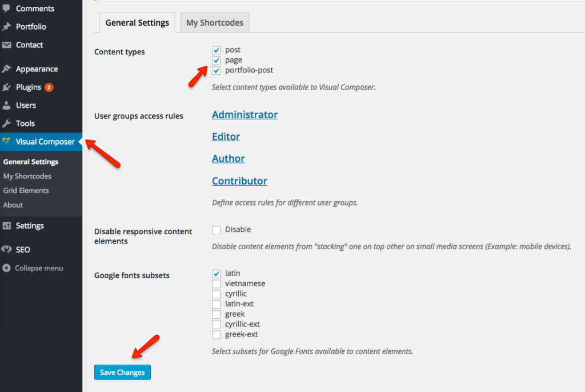Uncheck the portfolio-post content type
This screenshot has height=392, width=585.
(x=216, y=70)
